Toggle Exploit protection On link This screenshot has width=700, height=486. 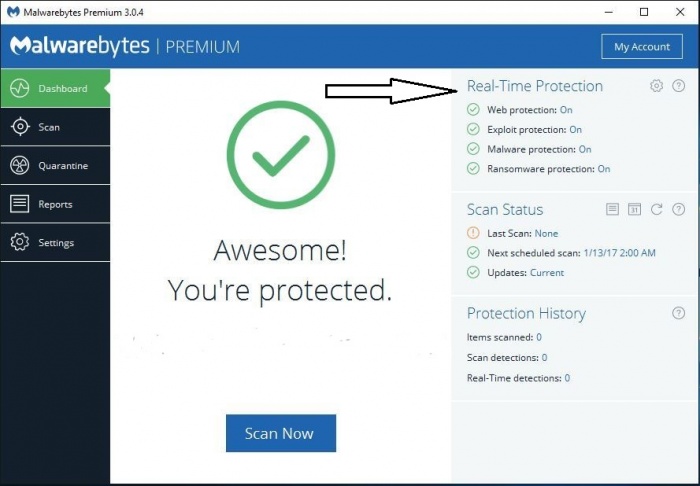pos(575,130)
